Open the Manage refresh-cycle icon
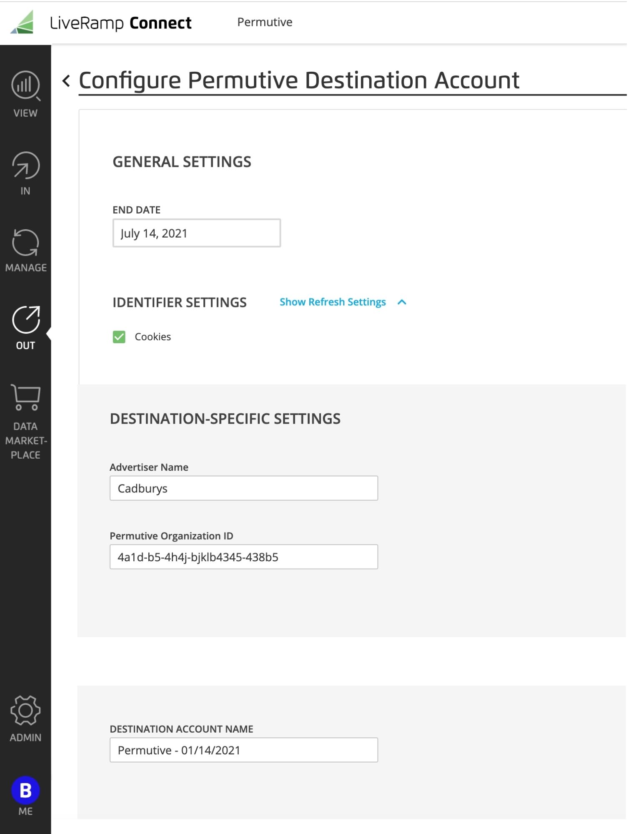The height and width of the screenshot is (834, 644). point(26,242)
